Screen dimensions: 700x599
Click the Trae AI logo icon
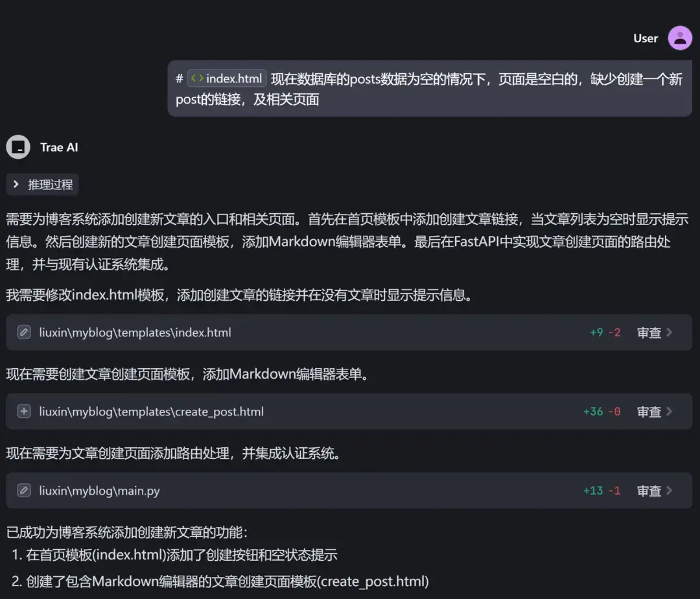pos(17,147)
